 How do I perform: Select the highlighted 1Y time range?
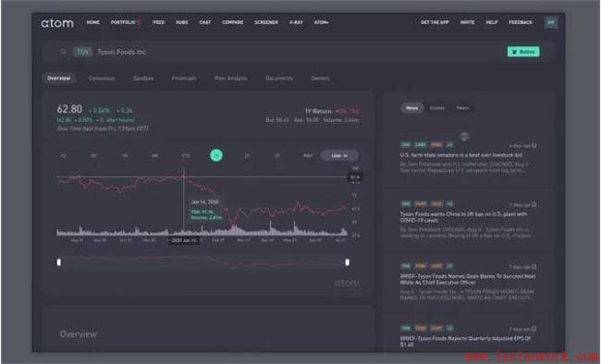216,155
